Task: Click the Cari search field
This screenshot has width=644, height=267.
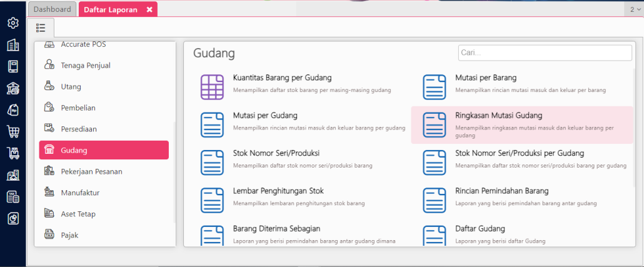Action: 545,53
